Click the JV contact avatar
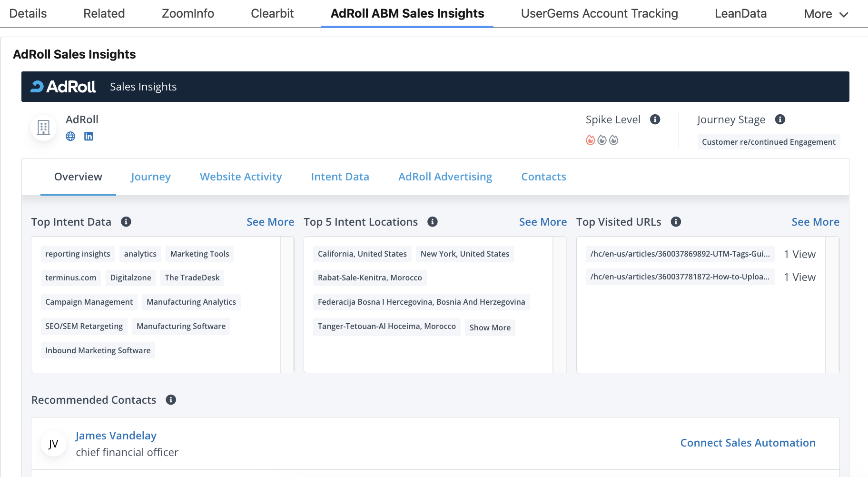The width and height of the screenshot is (868, 477). point(53,444)
